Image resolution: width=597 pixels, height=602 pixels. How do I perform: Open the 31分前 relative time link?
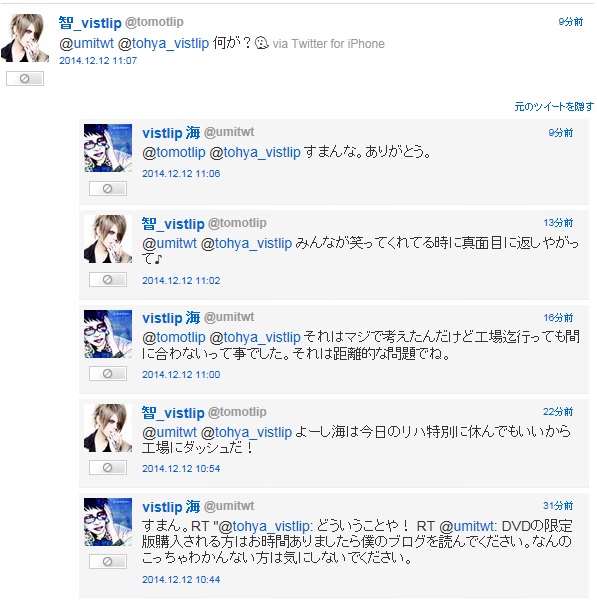(x=558, y=506)
